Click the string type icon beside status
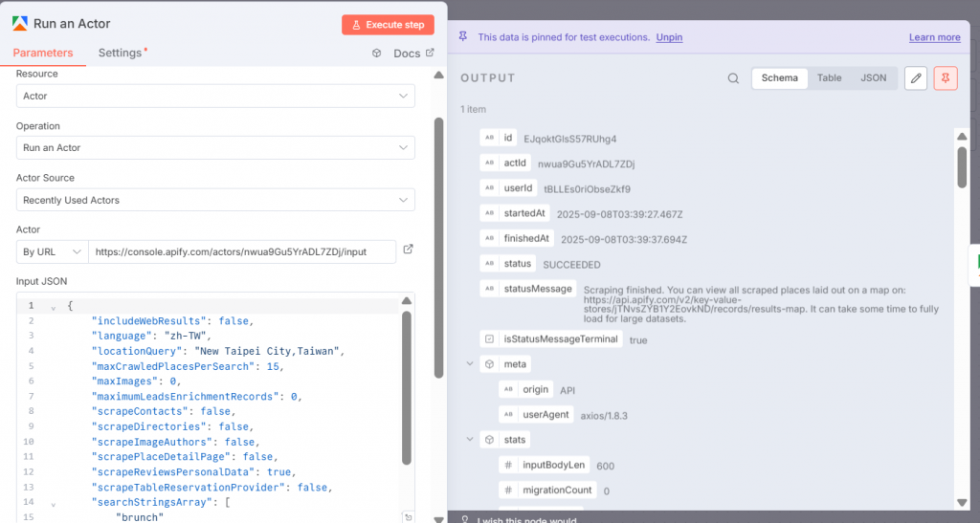 pyautogui.click(x=489, y=263)
